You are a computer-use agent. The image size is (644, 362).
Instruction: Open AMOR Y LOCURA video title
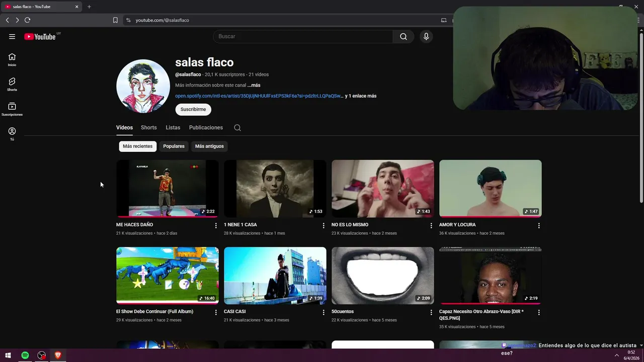[457, 225]
